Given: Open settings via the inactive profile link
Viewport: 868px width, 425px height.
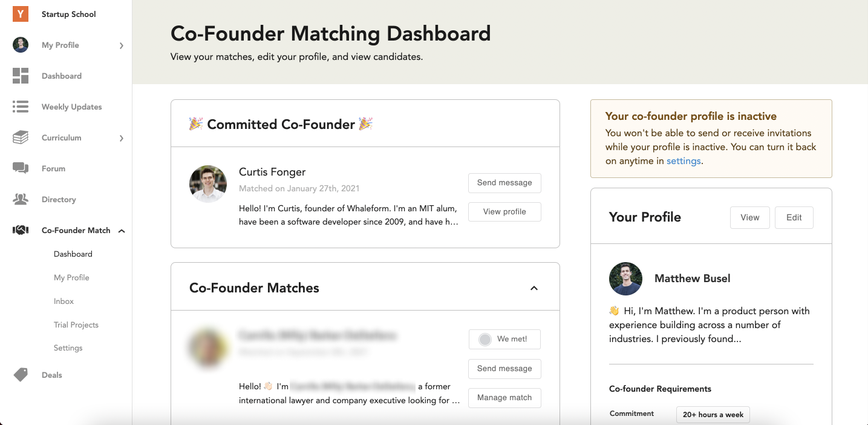Looking at the screenshot, I should tap(684, 160).
